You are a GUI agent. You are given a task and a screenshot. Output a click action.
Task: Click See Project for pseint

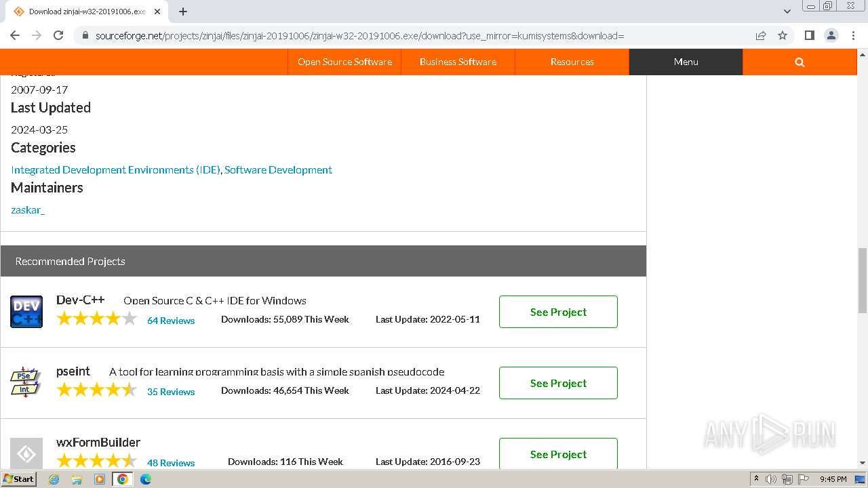tap(558, 383)
